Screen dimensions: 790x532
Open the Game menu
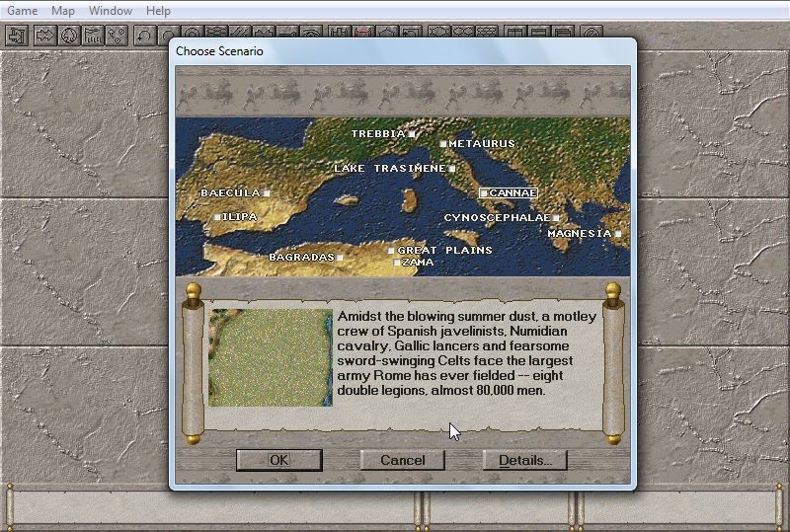coord(22,11)
